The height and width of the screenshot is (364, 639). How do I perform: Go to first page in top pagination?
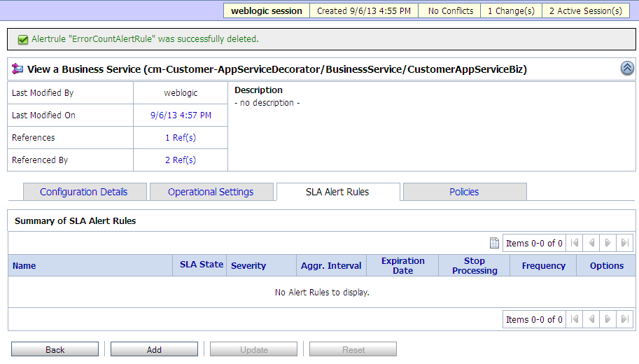tap(575, 243)
